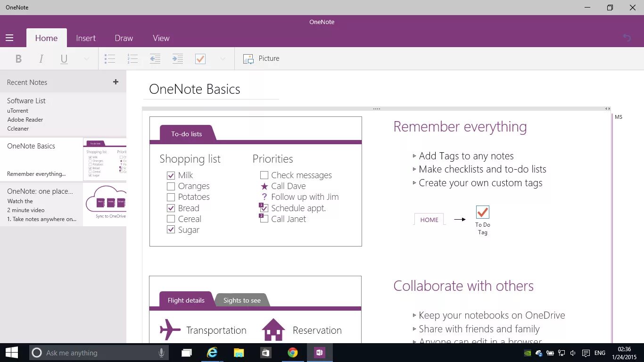Switch to the Insert tab
Image resolution: width=644 pixels, height=362 pixels.
coord(86,38)
